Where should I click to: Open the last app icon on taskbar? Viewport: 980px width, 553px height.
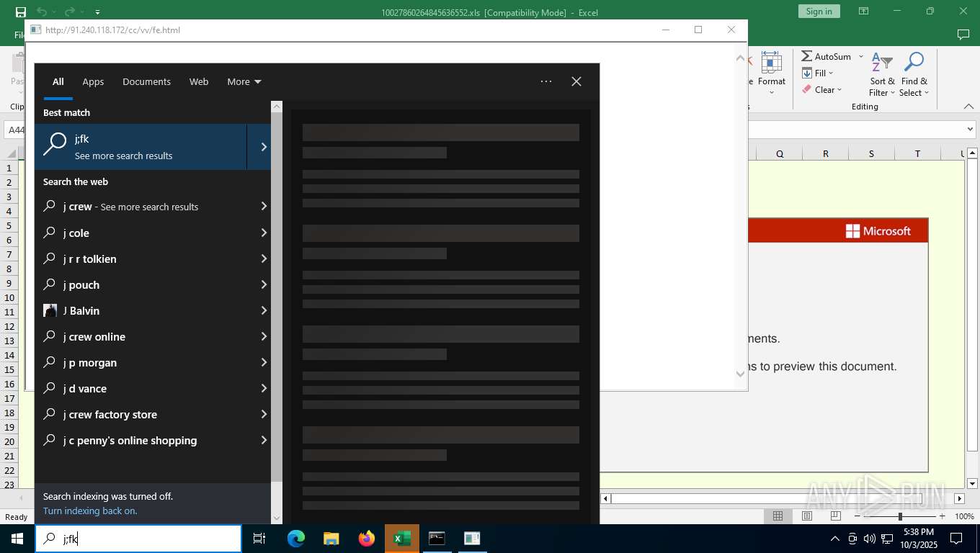(472, 539)
